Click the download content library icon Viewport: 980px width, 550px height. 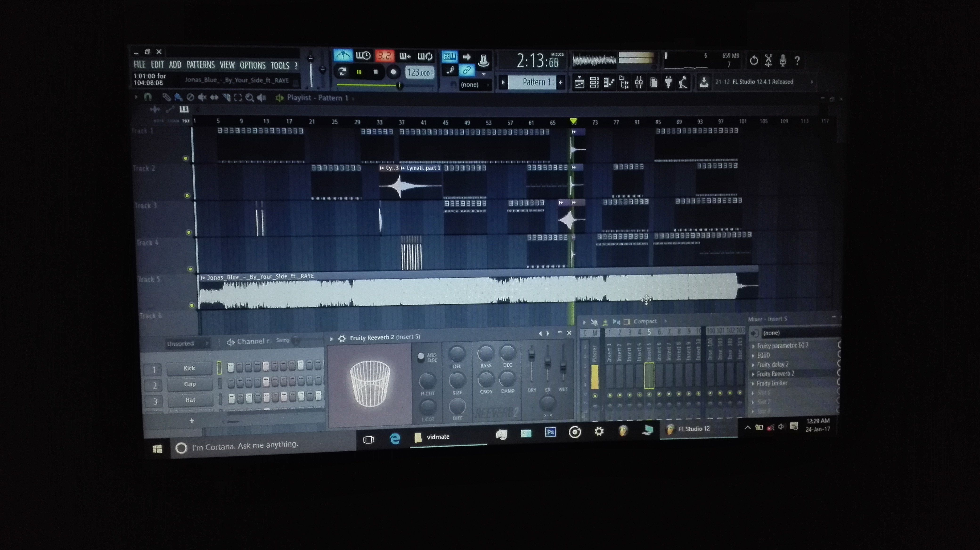click(704, 82)
